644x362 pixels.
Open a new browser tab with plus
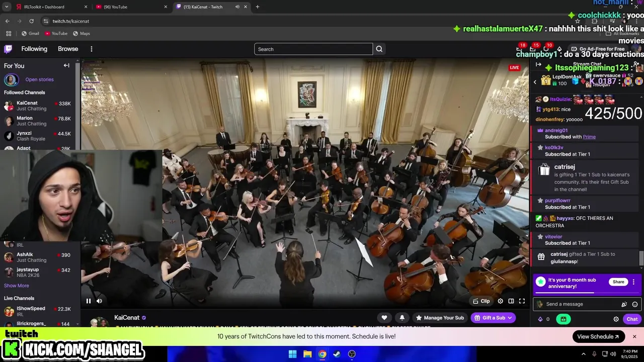point(258,7)
